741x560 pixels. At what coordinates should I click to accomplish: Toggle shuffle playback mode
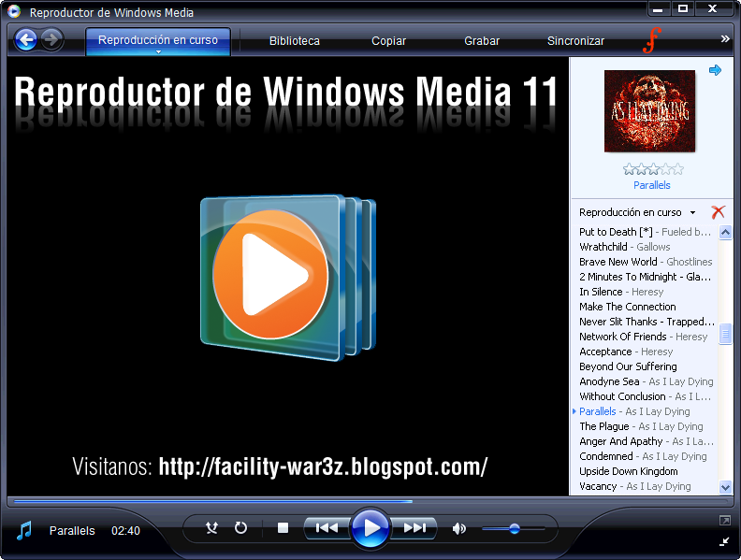[211, 527]
